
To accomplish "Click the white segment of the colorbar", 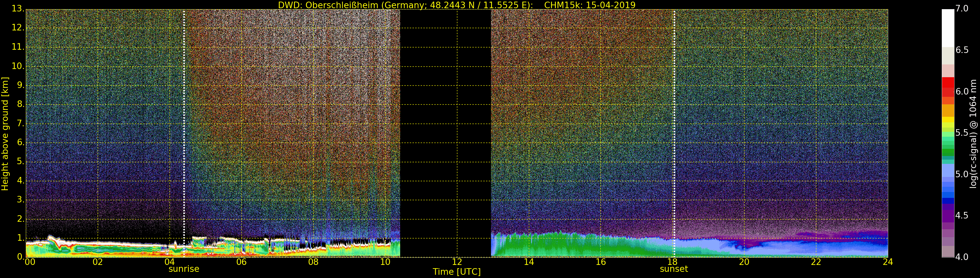I will (x=948, y=28).
